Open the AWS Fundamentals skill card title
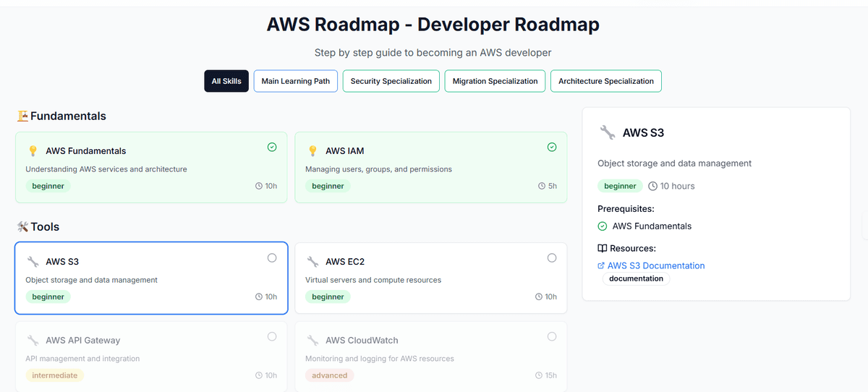Screen dimensions: 868x392 86,151
